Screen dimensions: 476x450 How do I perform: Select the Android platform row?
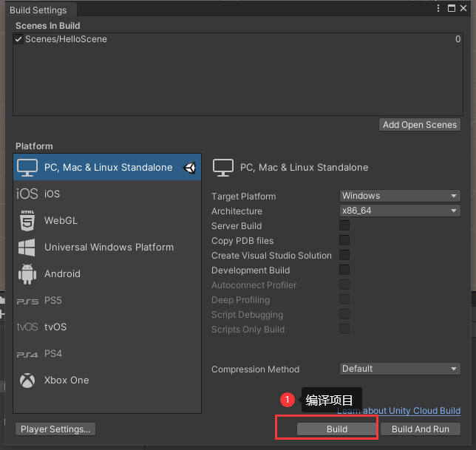pos(107,274)
